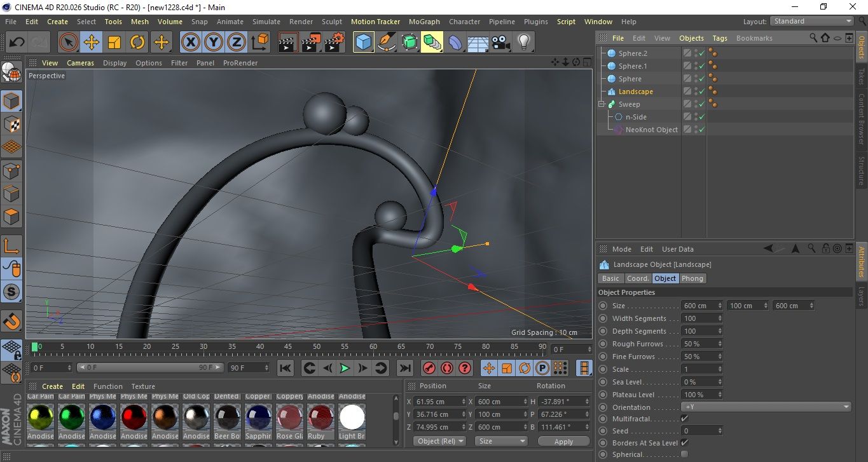The image size is (868, 462).
Task: Toggle X axis lock
Action: pos(190,43)
